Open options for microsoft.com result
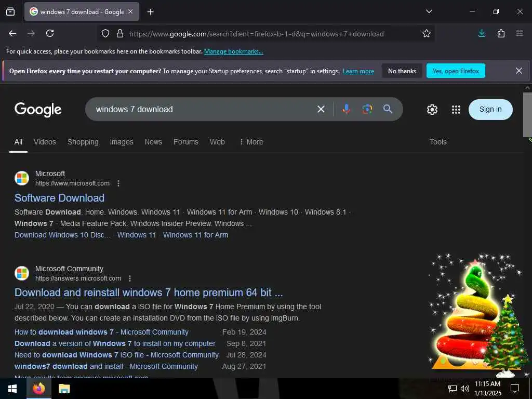Image resolution: width=532 pixels, height=399 pixels. click(x=118, y=183)
